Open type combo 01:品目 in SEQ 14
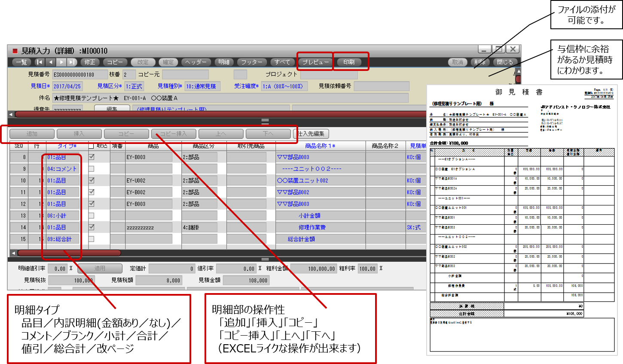This screenshot has width=623, height=364. coord(63,227)
